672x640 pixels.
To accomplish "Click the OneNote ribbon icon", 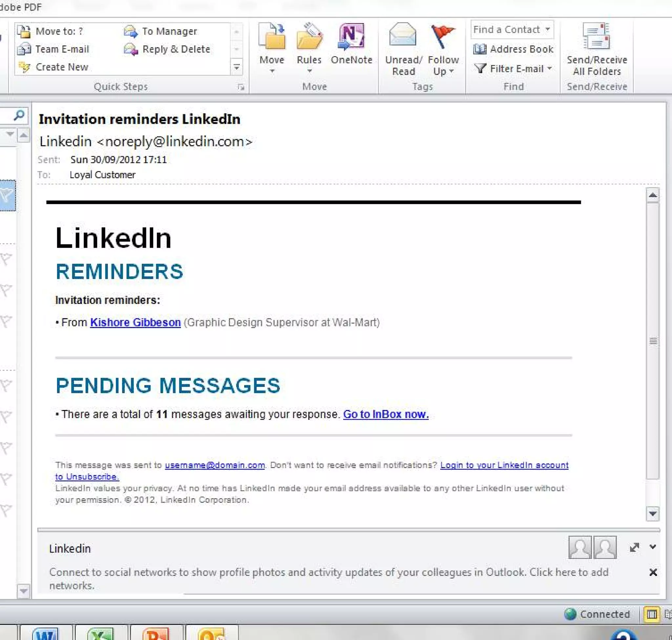I will pos(351,36).
